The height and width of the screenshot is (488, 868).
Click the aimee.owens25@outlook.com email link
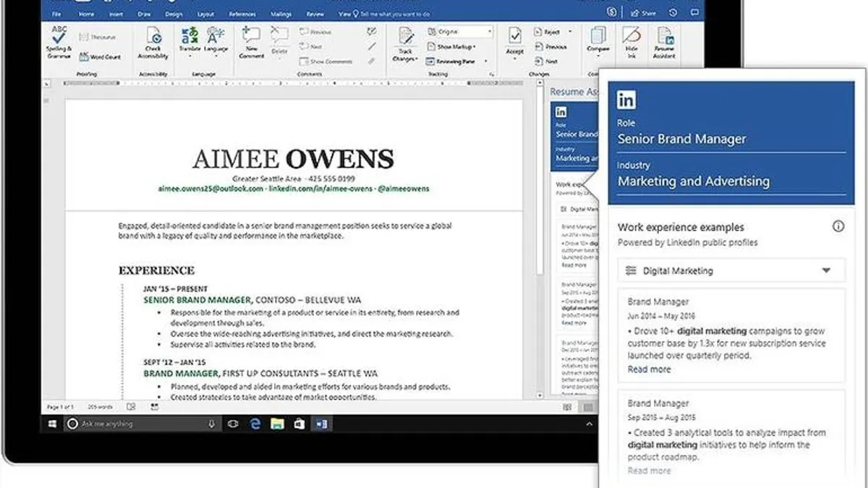[210, 188]
